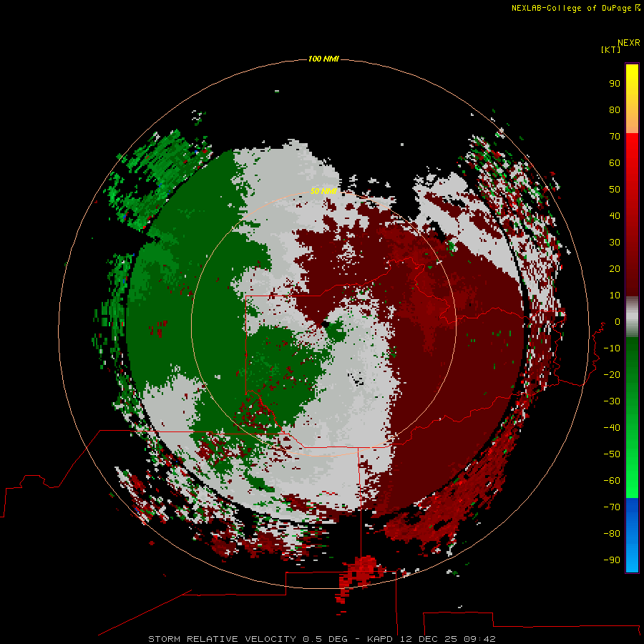Click the 50 NMI range ring label
The height and width of the screenshot is (644, 644).
point(323,191)
